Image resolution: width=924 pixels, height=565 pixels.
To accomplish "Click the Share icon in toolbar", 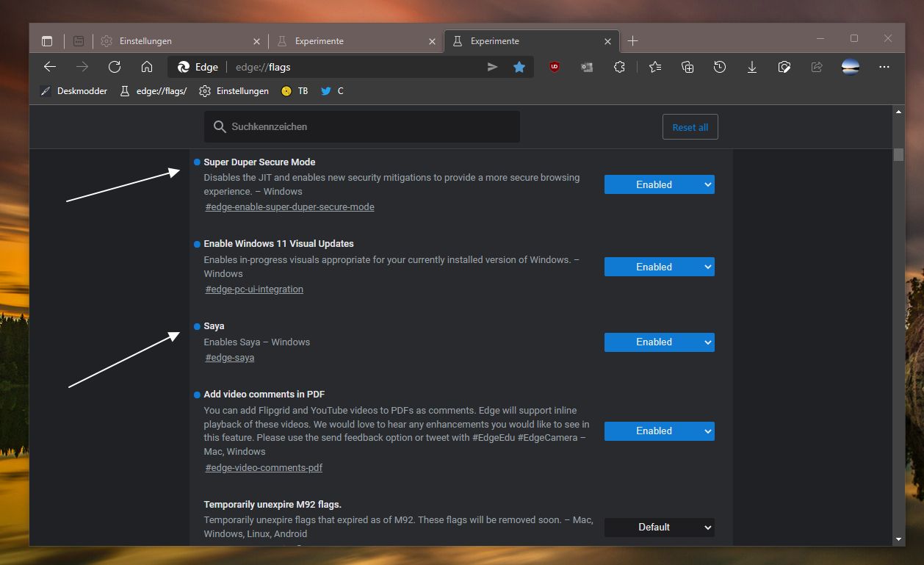I will (817, 67).
